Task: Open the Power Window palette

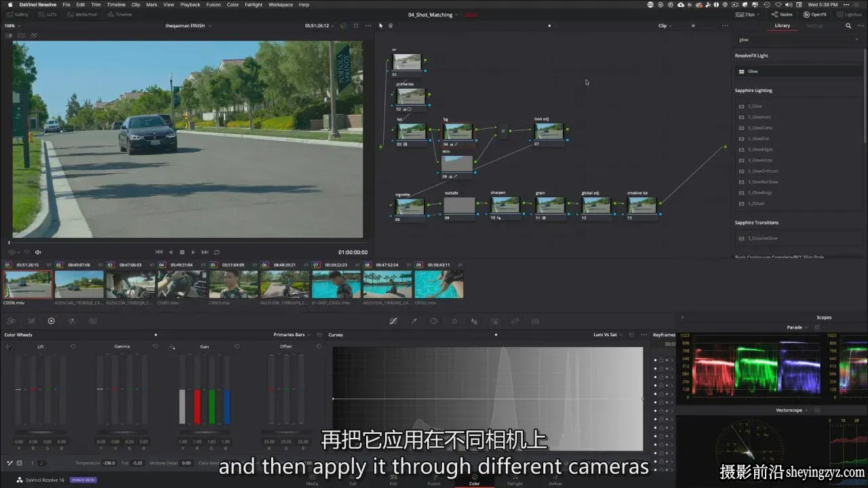Action: coord(434,321)
